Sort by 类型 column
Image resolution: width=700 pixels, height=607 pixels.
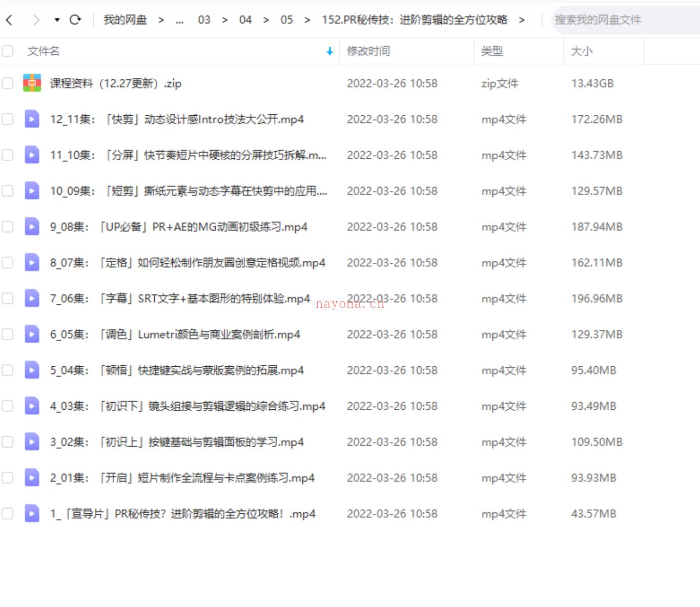[x=492, y=51]
